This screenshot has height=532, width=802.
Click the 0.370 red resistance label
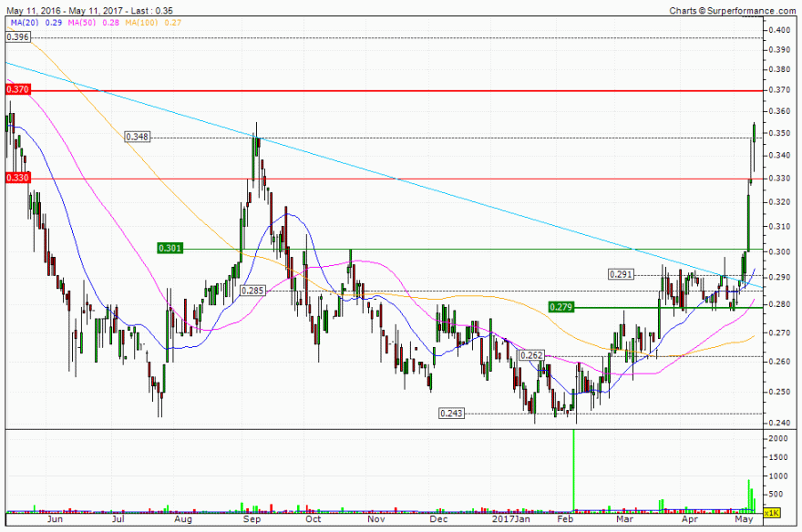pyautogui.click(x=18, y=89)
